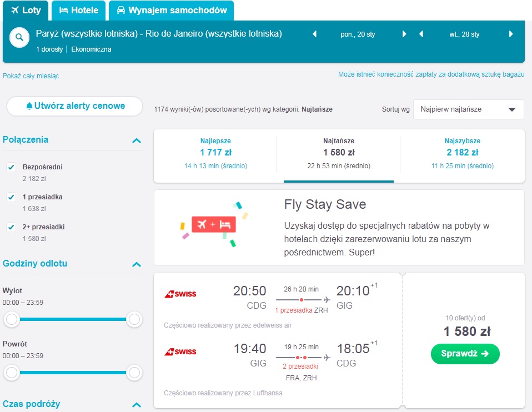This screenshot has height=412, width=532.
Task: Click the 2 przesiadki stop label
Action: [300, 366]
